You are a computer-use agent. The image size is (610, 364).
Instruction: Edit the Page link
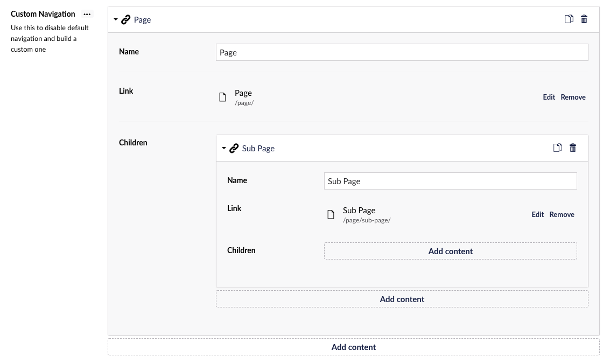[x=549, y=97]
